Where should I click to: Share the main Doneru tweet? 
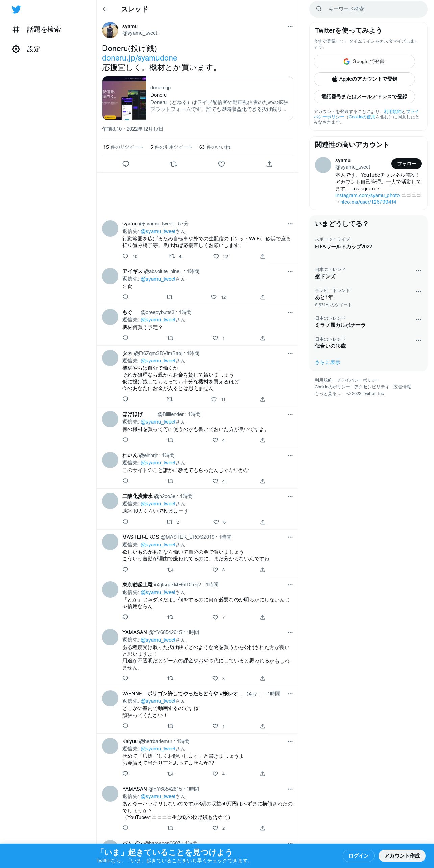[269, 164]
